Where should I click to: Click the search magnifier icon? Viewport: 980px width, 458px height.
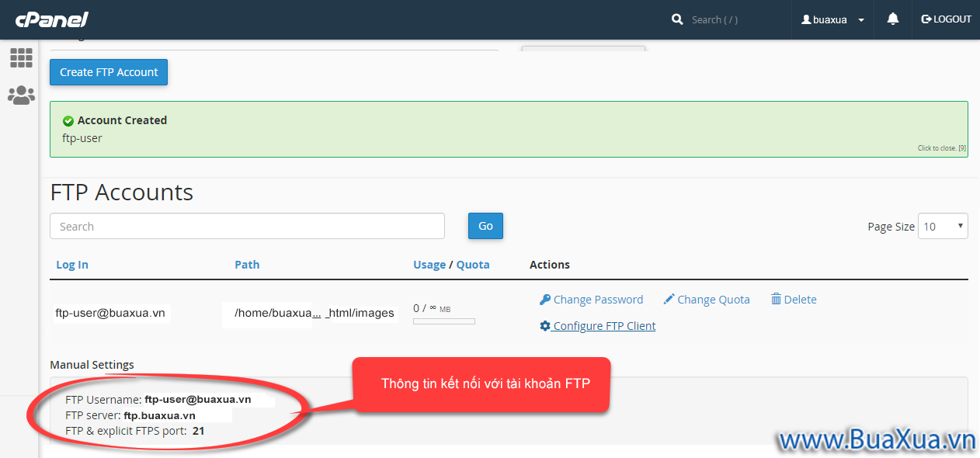[x=677, y=19]
